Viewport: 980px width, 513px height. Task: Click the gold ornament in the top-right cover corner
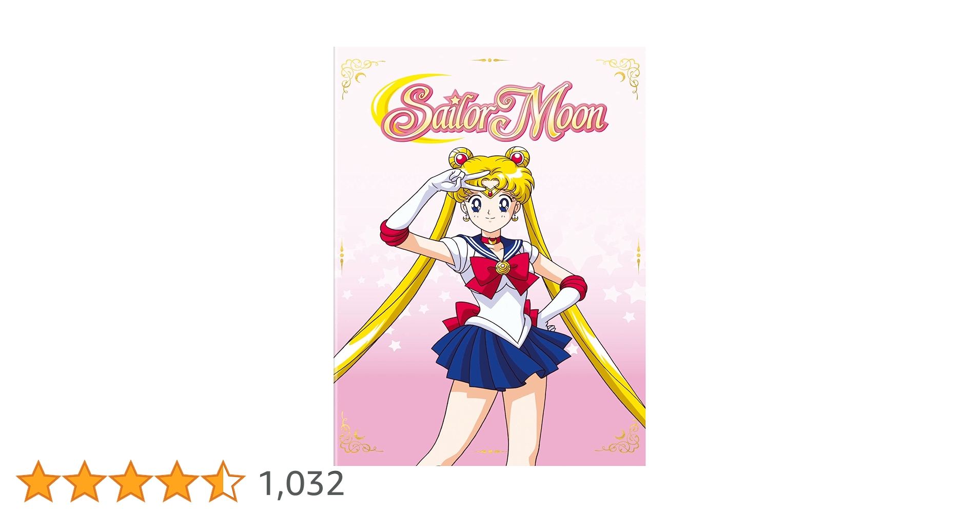pos(621,77)
